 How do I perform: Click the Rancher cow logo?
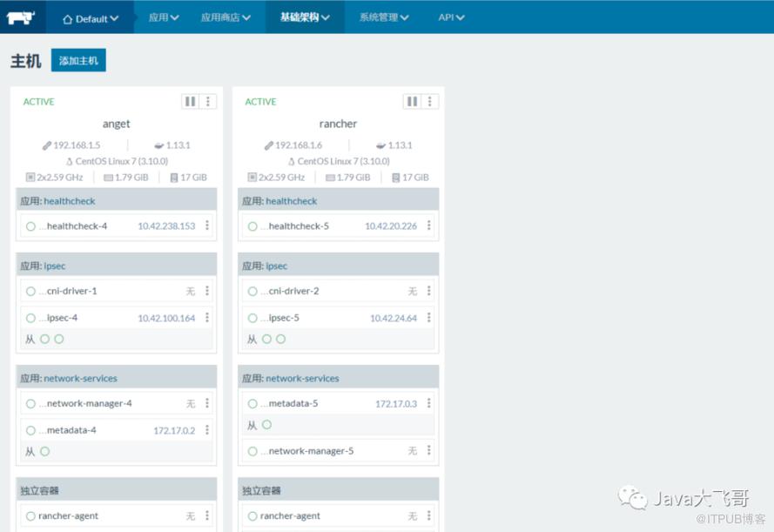(x=20, y=17)
